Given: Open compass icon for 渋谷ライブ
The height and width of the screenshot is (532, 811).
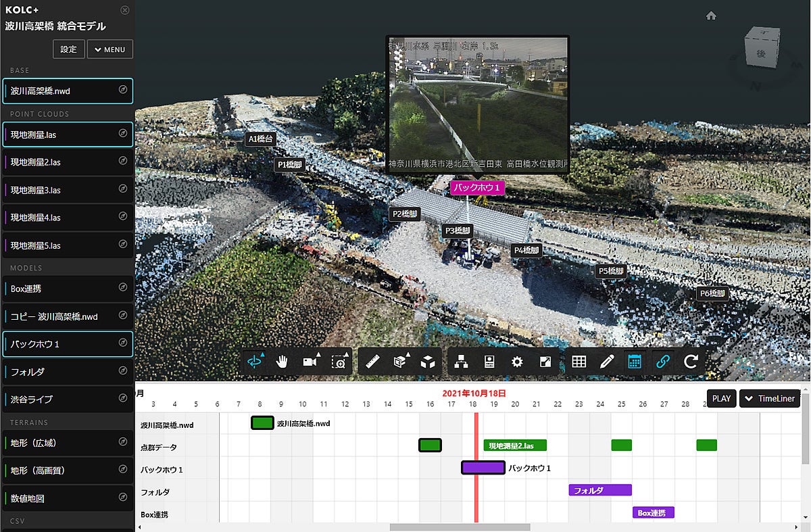Looking at the screenshot, I should pos(123,399).
